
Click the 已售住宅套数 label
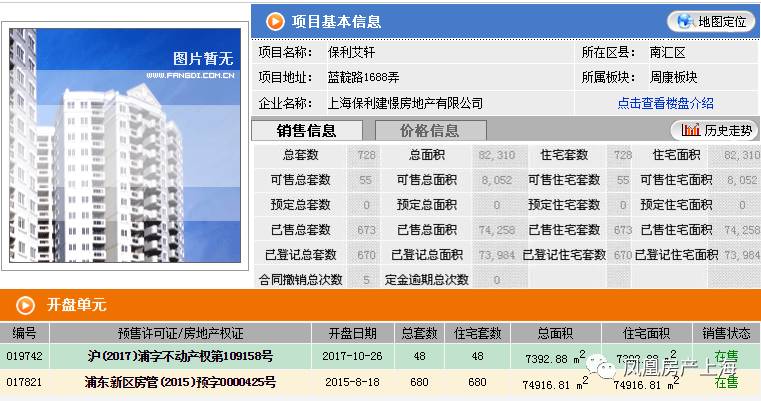coord(564,230)
